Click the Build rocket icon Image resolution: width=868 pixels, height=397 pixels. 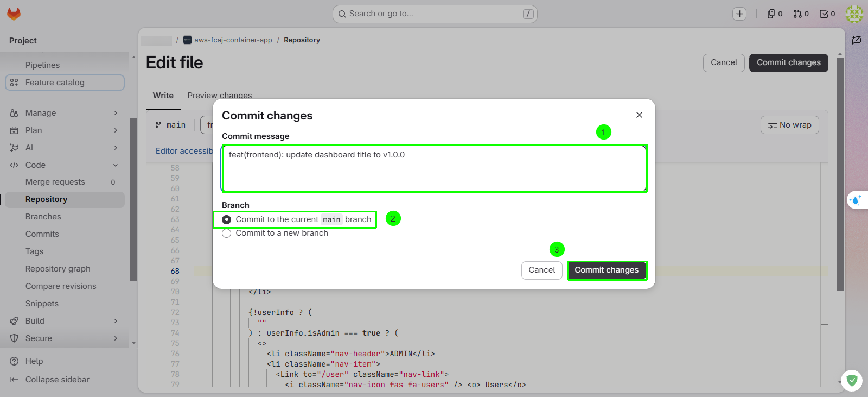(x=14, y=321)
